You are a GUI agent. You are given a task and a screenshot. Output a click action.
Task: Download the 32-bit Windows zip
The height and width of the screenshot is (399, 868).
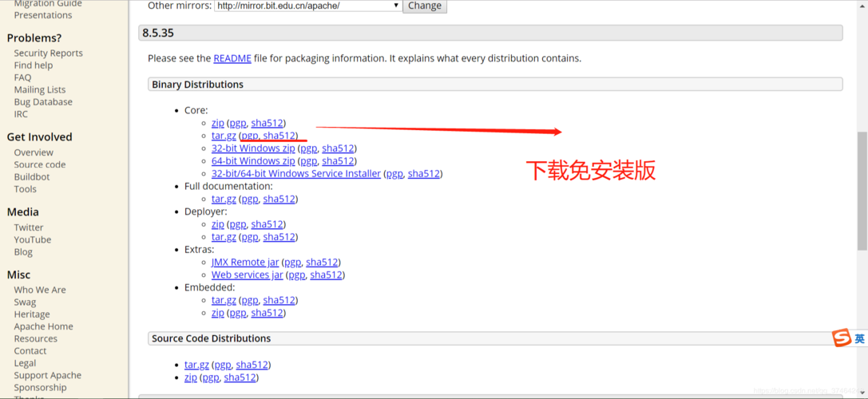point(253,148)
